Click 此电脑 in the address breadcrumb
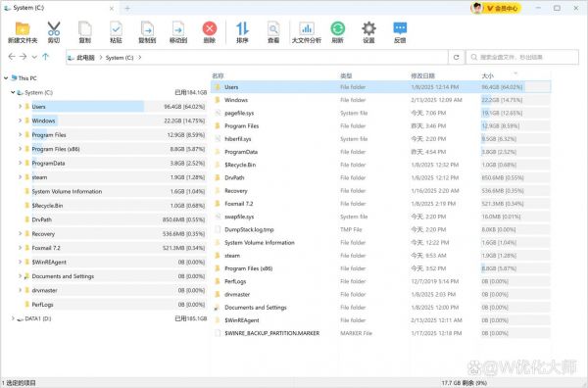Image resolution: width=588 pixels, height=388 pixels. (86, 58)
